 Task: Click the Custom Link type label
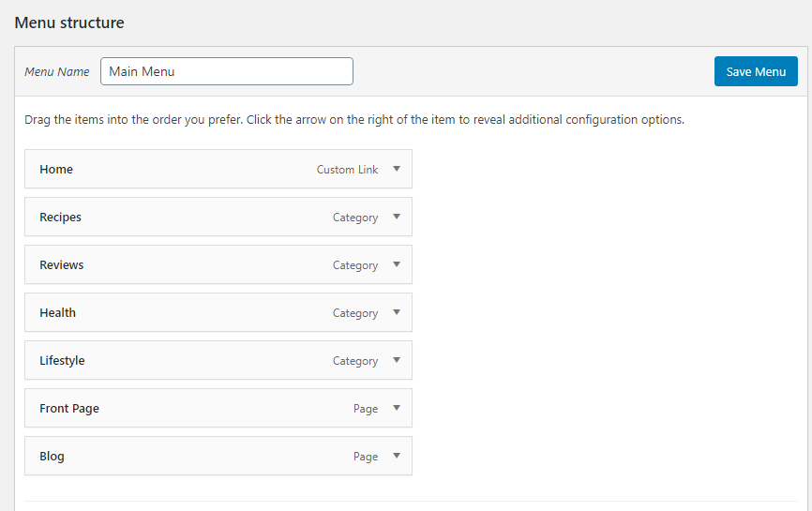click(x=347, y=170)
